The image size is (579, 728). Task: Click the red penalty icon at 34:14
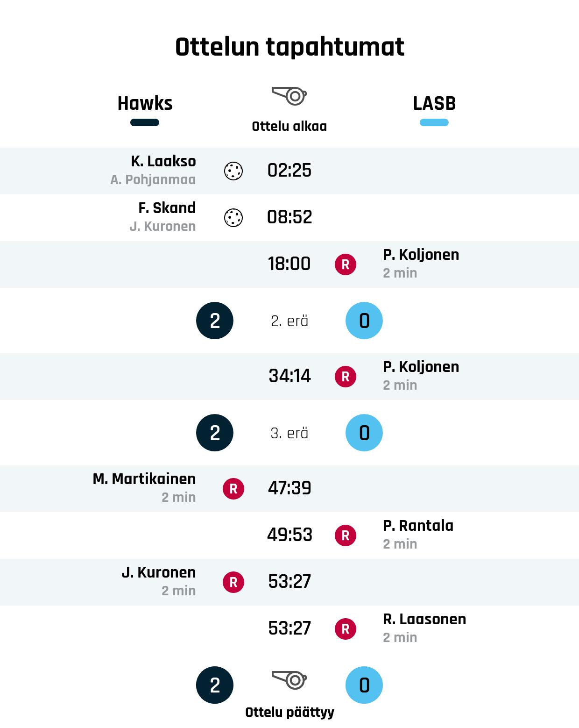(x=346, y=377)
